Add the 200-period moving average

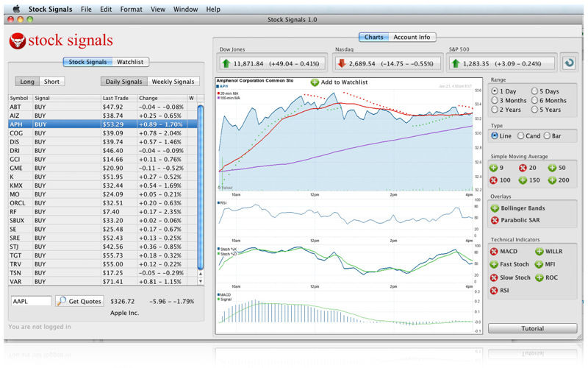pos(552,180)
